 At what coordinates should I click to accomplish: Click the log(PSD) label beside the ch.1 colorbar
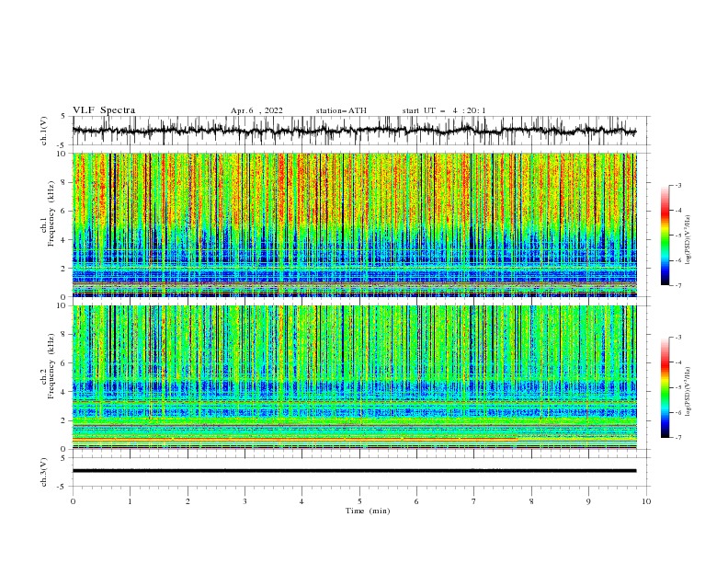[x=688, y=240]
